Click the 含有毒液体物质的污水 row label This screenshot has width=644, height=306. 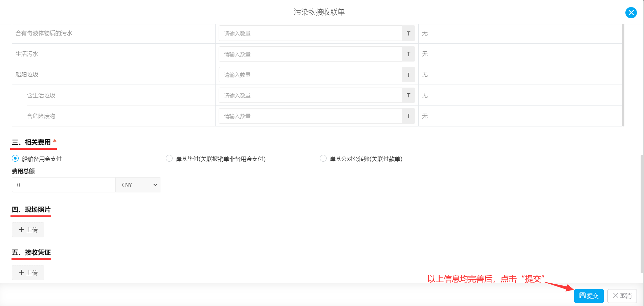[44, 33]
